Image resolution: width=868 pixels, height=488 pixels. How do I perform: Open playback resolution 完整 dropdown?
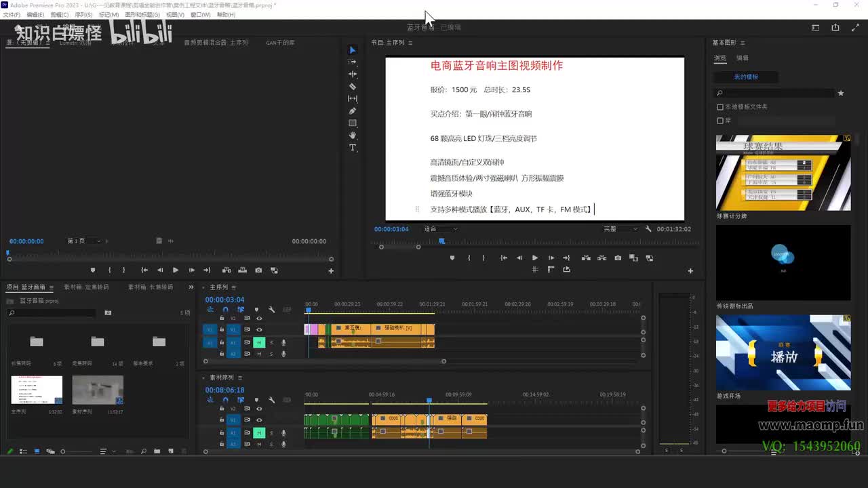point(620,229)
